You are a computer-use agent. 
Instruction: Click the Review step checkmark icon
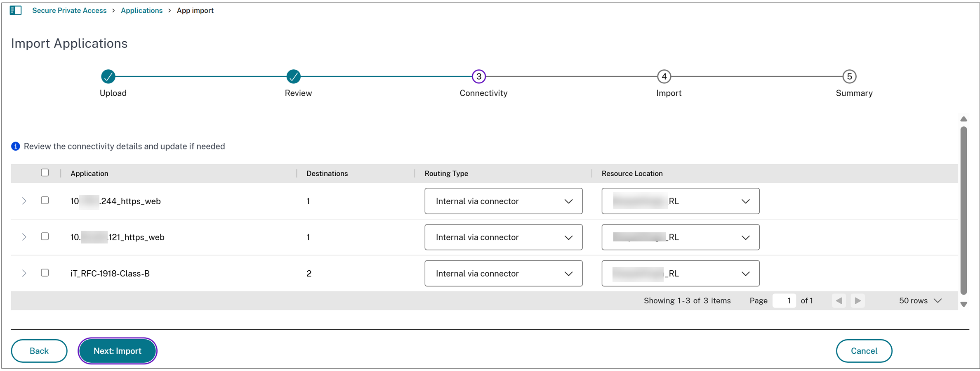point(293,76)
